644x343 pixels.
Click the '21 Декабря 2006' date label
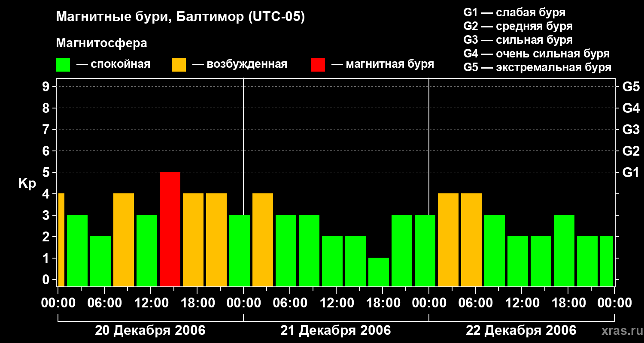tap(336, 331)
